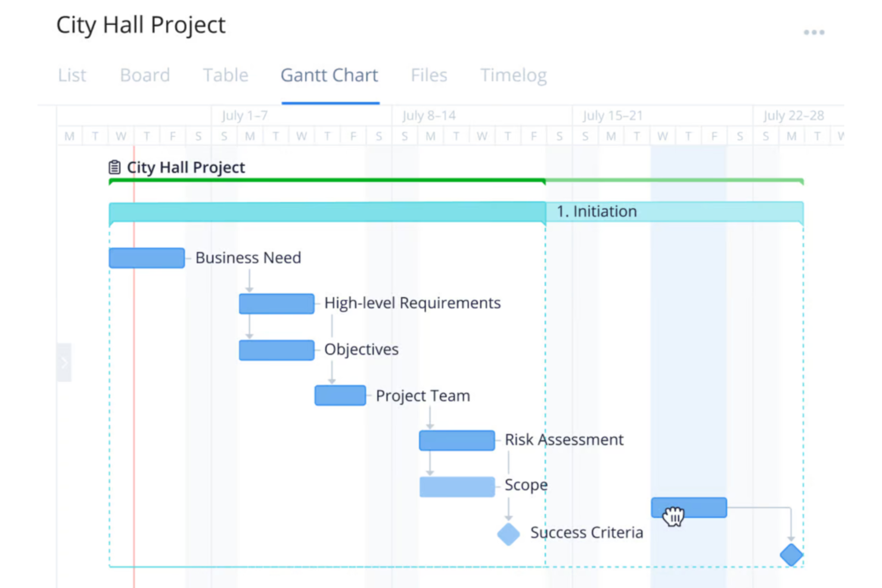Select the Business Need task bar
This screenshot has width=882, height=588.
click(147, 257)
